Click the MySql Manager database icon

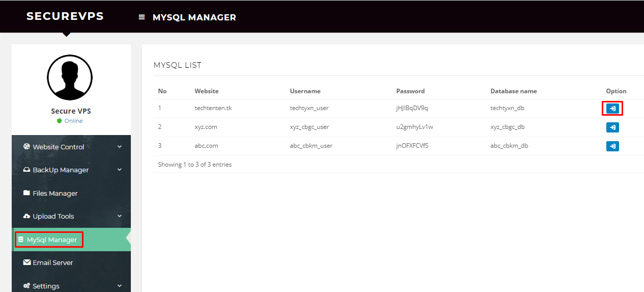point(21,240)
